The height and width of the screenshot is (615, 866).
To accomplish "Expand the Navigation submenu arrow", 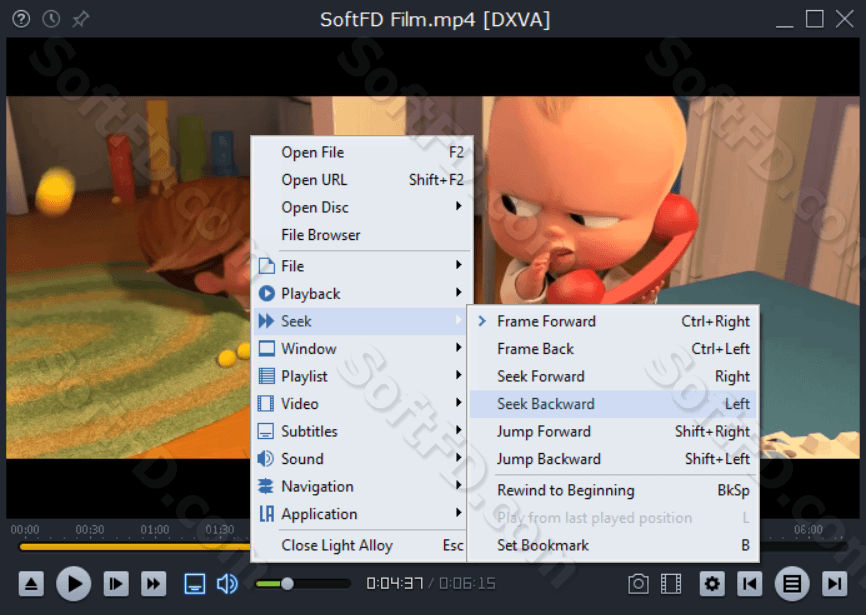I will [458, 485].
